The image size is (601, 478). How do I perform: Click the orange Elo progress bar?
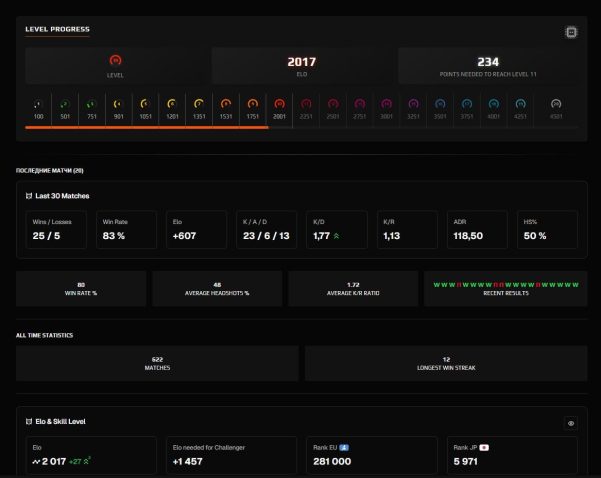[150, 127]
